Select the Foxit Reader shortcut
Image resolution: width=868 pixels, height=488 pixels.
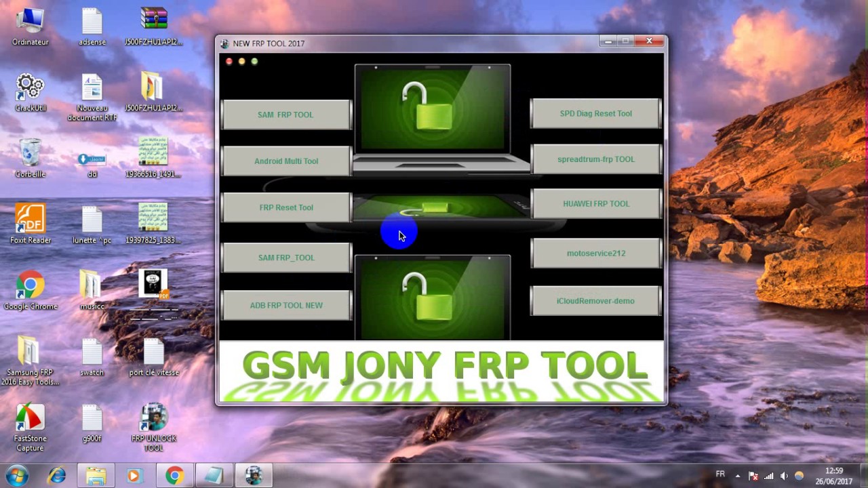[x=31, y=224]
